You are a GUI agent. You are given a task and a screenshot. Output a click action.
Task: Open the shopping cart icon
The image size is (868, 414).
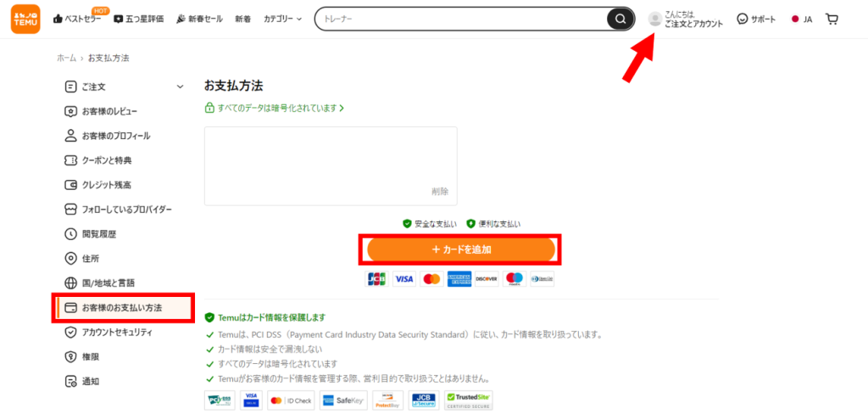(x=832, y=19)
